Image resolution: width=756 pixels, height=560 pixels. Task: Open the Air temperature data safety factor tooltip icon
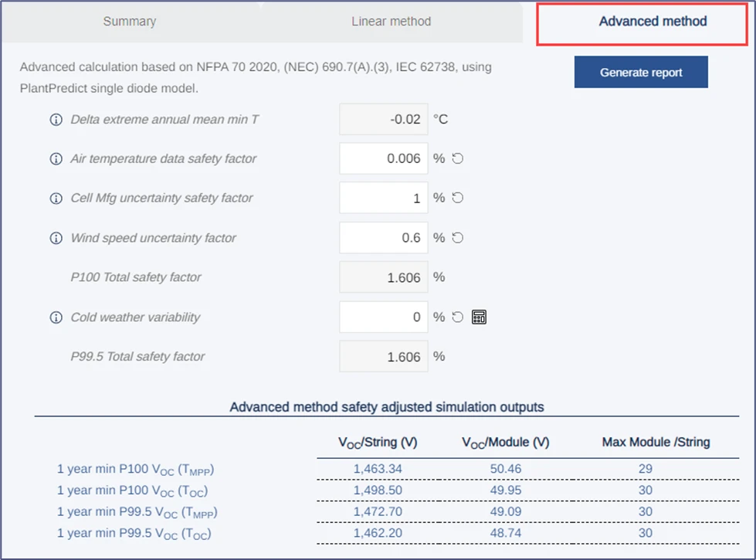[56, 158]
